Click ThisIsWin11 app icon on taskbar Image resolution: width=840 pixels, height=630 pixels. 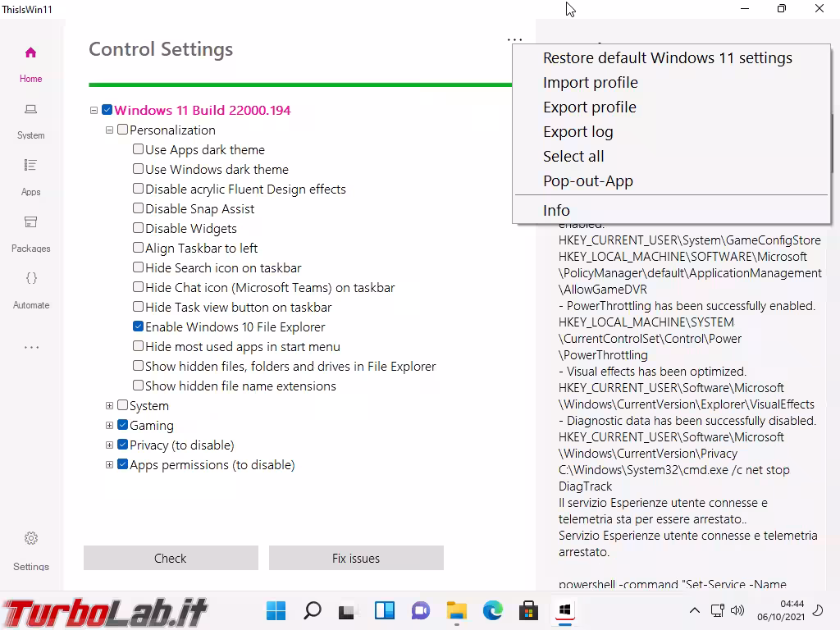click(x=564, y=610)
